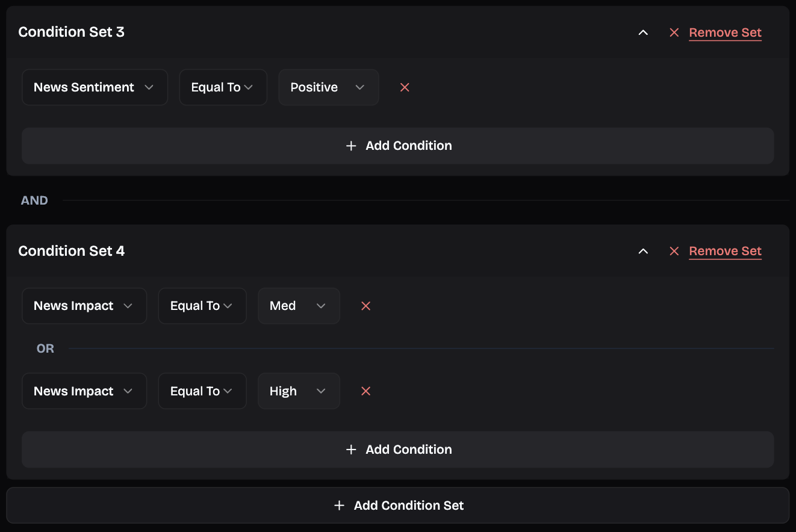Open the Med value dropdown
796x532 pixels.
point(299,306)
